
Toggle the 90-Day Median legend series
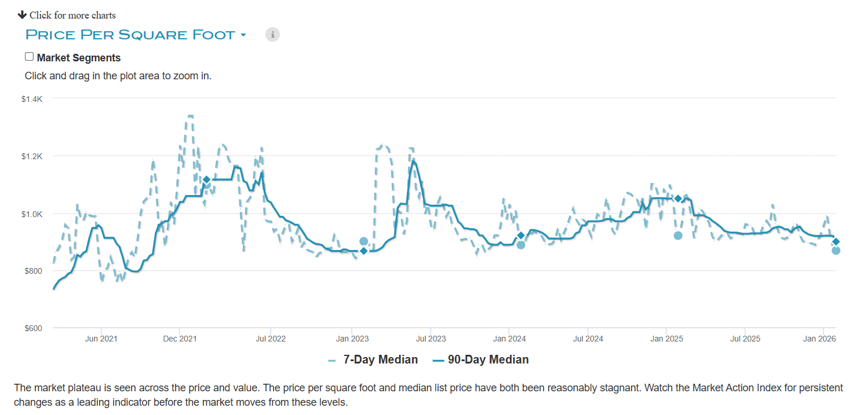(x=488, y=359)
